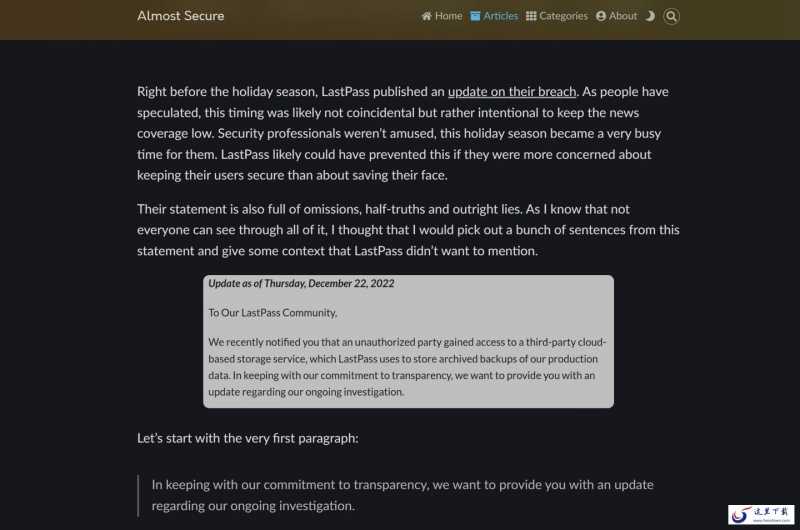
Task: Click the LastPass statement screenshot image
Action: pyautogui.click(x=408, y=341)
